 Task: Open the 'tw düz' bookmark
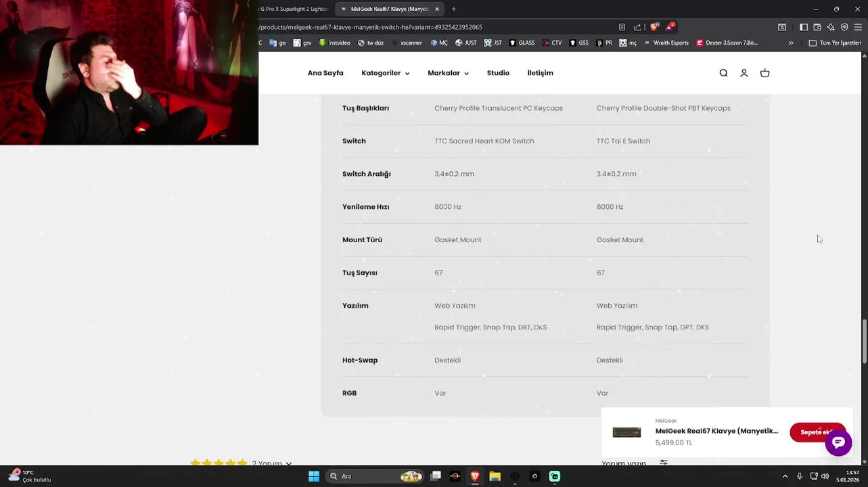tap(371, 43)
